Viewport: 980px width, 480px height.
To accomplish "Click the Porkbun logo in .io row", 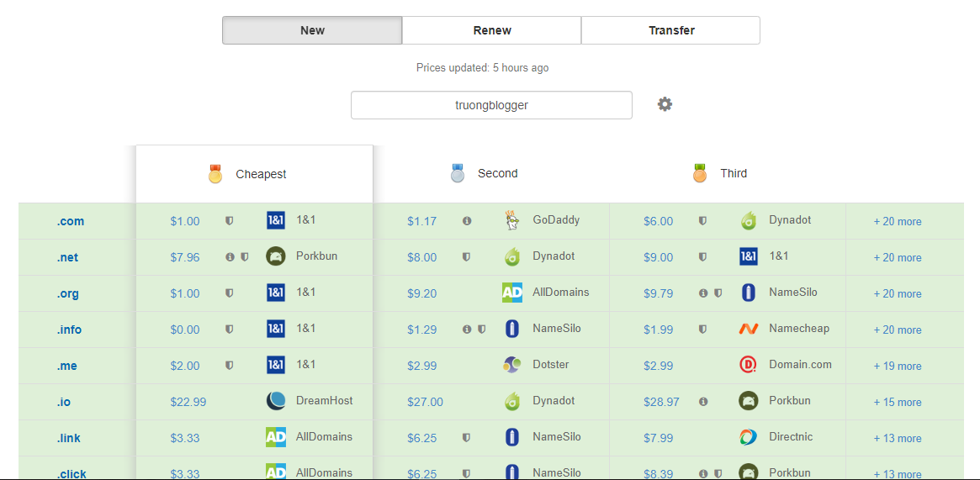I will 748,401.
